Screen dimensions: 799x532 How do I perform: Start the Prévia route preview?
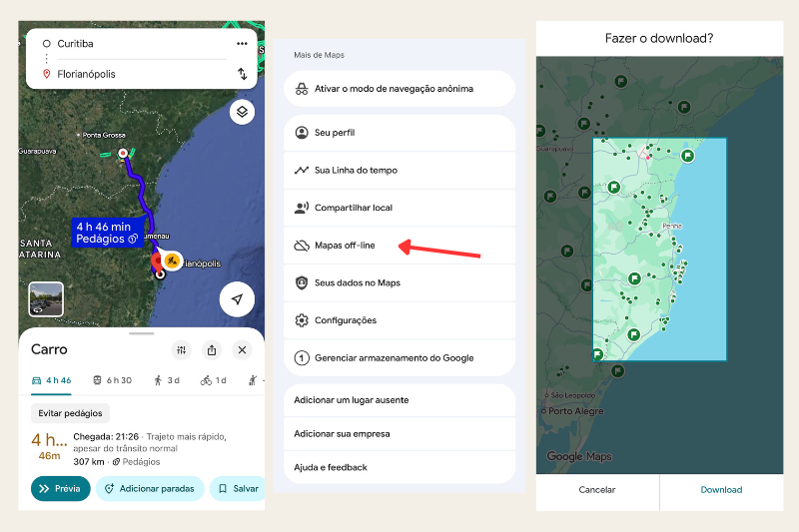(x=61, y=489)
